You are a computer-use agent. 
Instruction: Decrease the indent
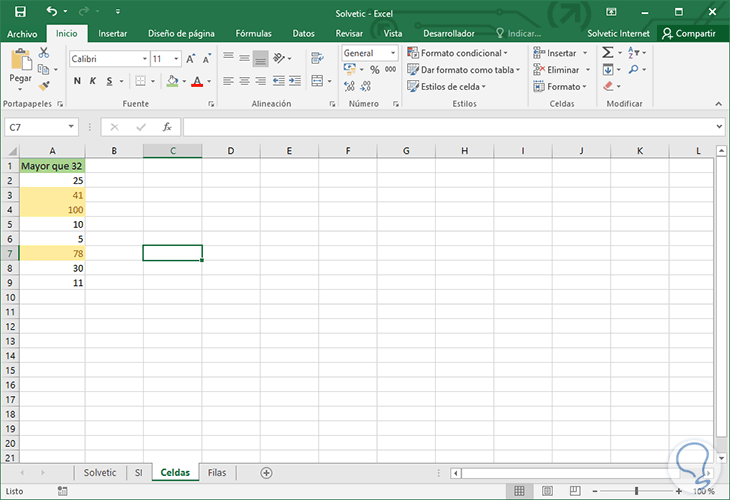tap(278, 81)
